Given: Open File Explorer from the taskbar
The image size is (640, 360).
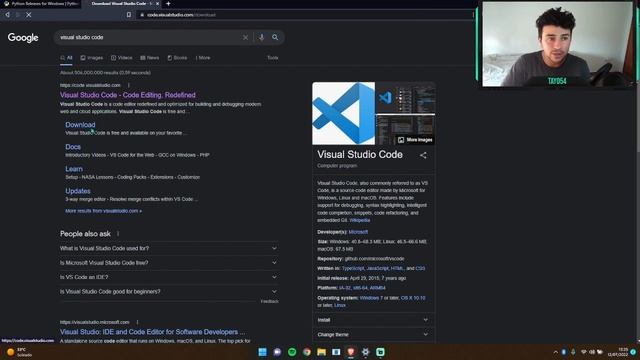Looking at the screenshot, I should (x=321, y=352).
